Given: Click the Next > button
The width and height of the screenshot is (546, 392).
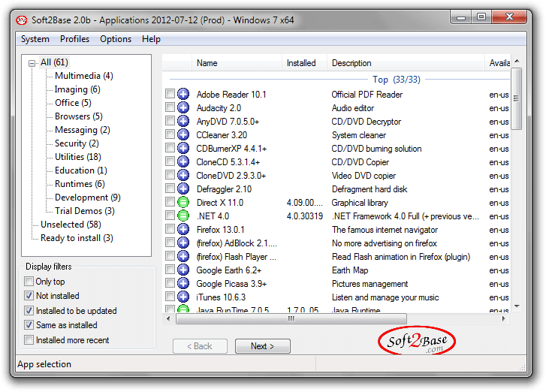Looking at the screenshot, I should coord(262,346).
